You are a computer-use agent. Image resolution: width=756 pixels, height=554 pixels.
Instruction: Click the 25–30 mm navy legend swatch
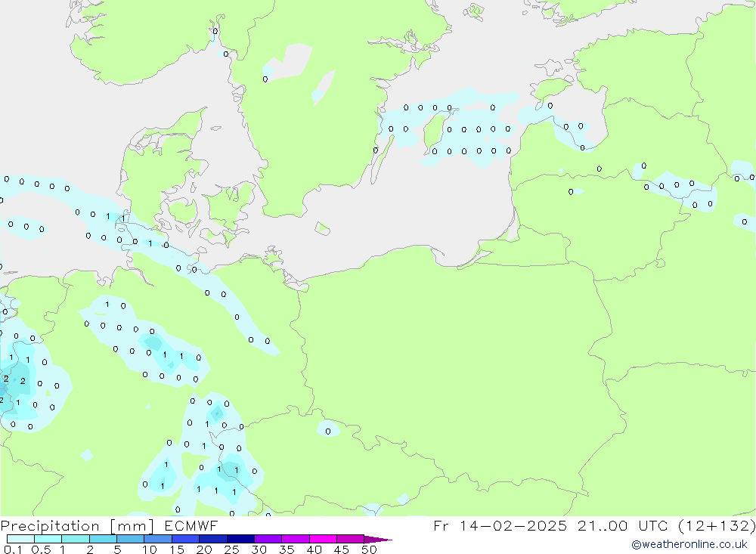240,539
